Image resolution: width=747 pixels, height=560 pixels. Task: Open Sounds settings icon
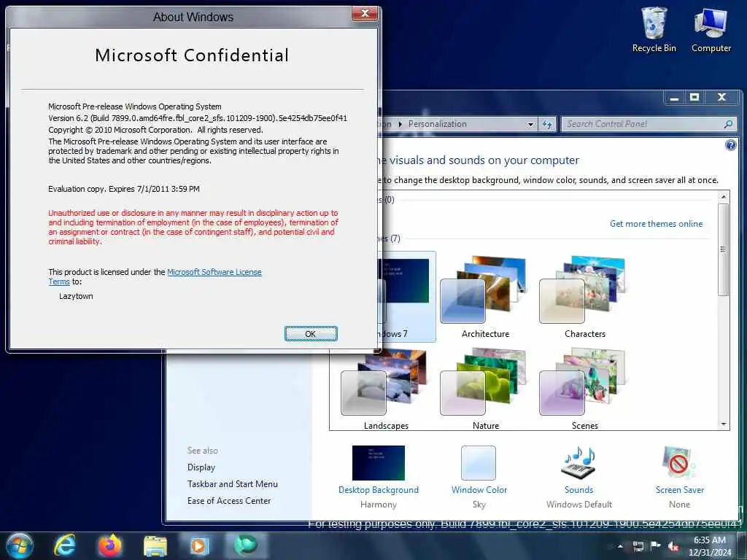coord(578,462)
